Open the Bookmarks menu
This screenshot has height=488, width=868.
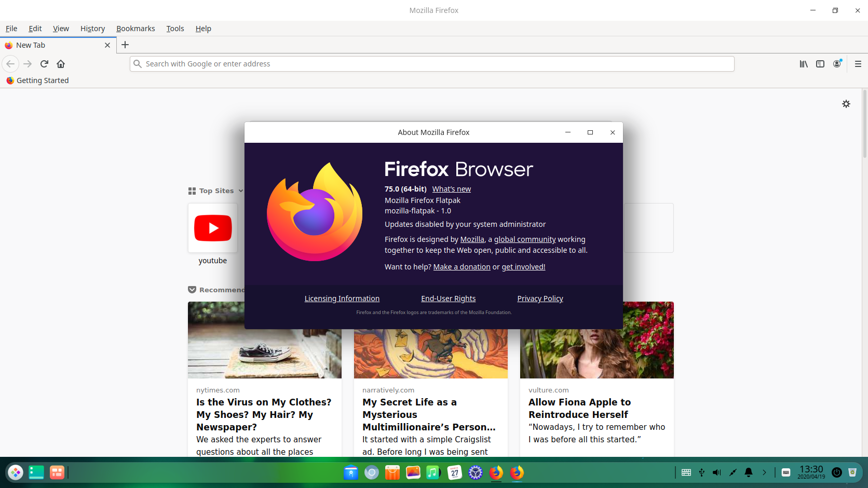click(135, 29)
